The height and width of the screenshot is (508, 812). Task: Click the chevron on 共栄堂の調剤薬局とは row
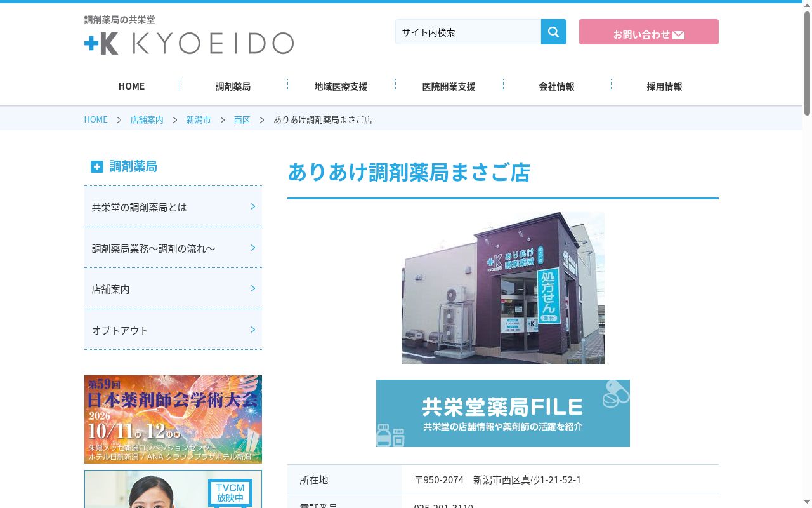pos(252,206)
